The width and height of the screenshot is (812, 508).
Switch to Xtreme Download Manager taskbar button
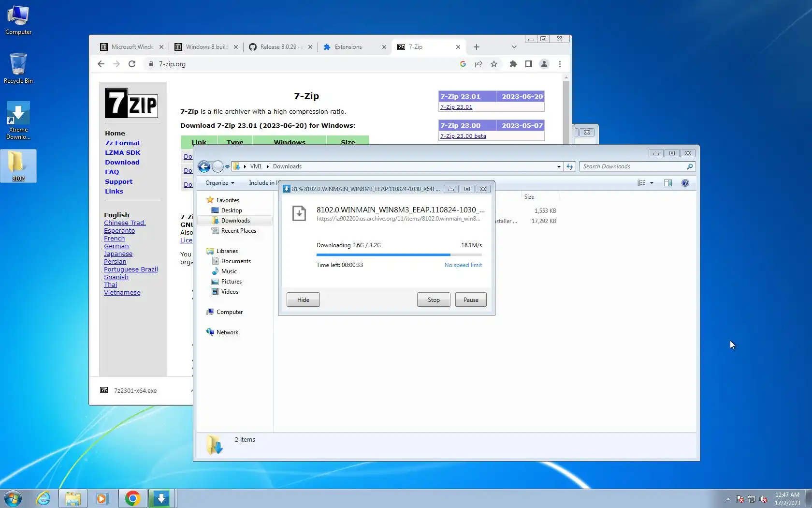pos(161,498)
